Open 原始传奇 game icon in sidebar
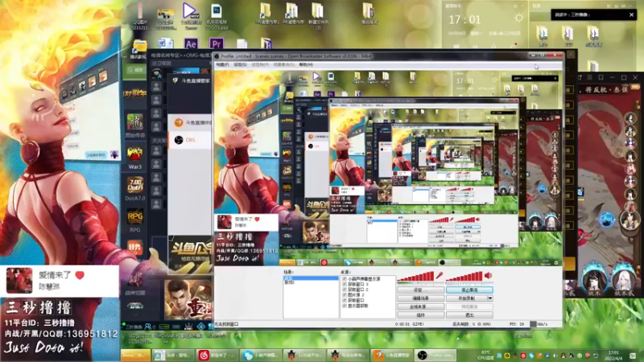 134,126
